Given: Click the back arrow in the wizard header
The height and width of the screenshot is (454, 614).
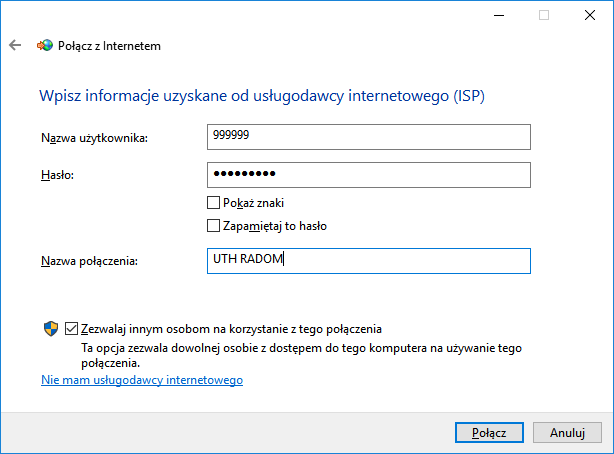Looking at the screenshot, I should pos(15,45).
